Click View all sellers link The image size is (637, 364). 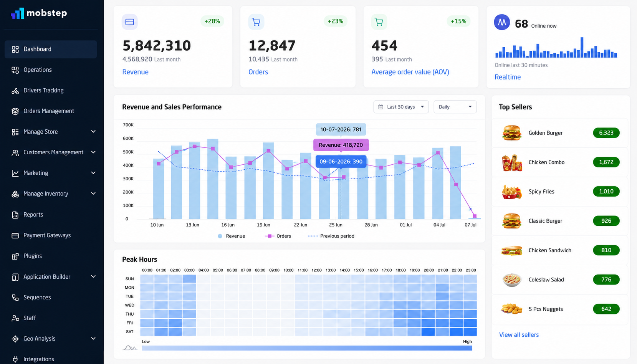click(x=519, y=335)
